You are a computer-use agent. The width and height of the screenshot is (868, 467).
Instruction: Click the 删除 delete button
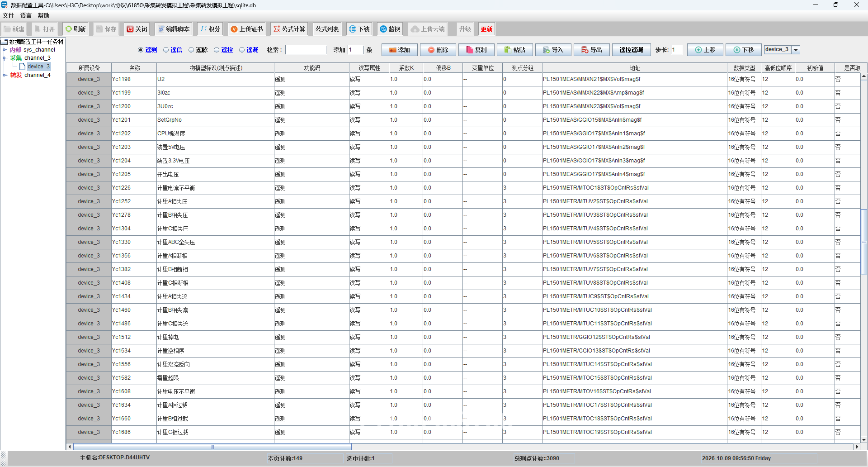[438, 50]
